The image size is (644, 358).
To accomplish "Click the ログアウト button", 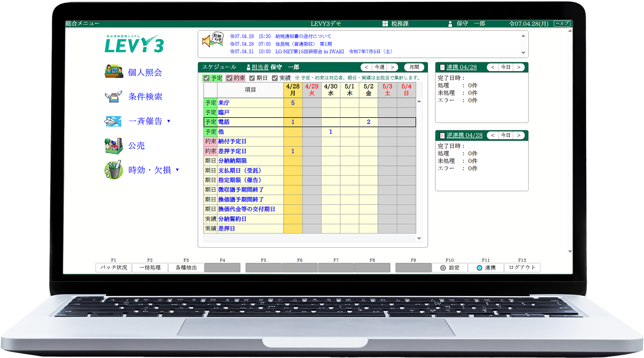I will pyautogui.click(x=522, y=268).
